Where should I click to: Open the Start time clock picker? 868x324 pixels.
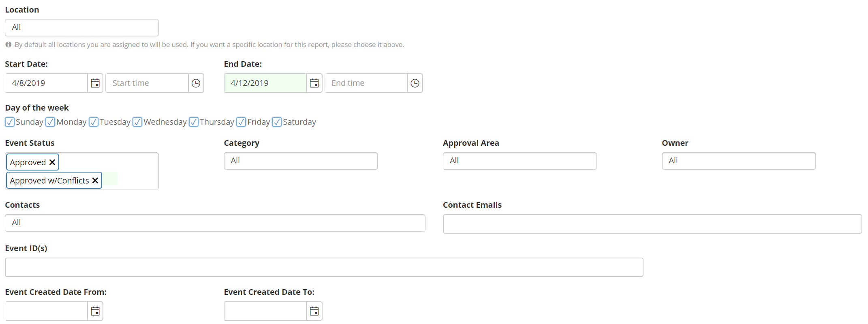196,83
